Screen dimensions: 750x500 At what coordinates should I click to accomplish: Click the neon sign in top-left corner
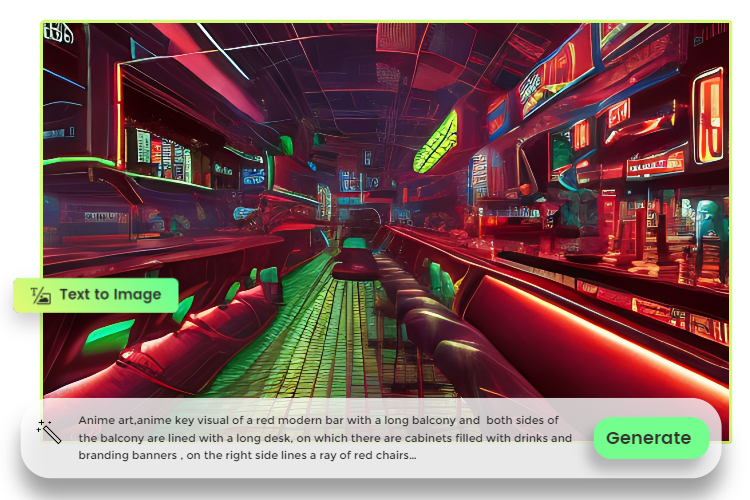tap(59, 34)
